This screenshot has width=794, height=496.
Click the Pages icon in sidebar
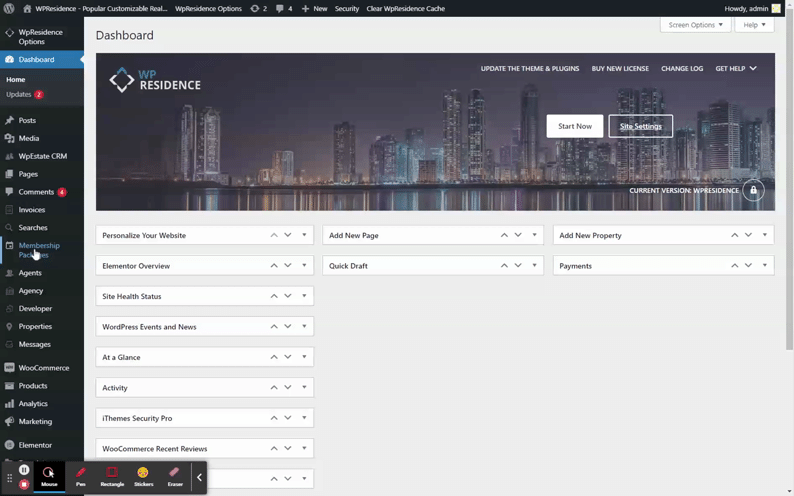coord(9,174)
